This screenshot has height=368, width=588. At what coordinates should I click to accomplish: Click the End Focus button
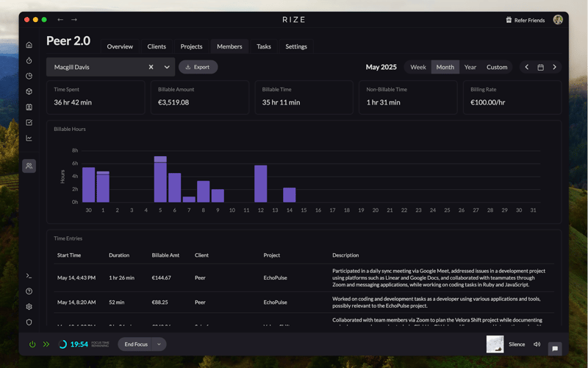(x=135, y=344)
